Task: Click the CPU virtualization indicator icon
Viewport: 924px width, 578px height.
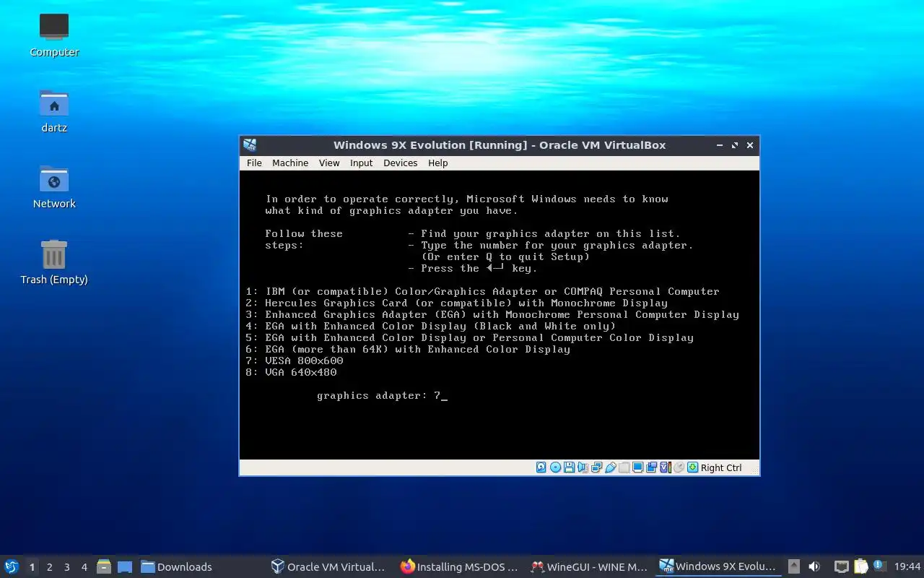Action: pos(665,467)
